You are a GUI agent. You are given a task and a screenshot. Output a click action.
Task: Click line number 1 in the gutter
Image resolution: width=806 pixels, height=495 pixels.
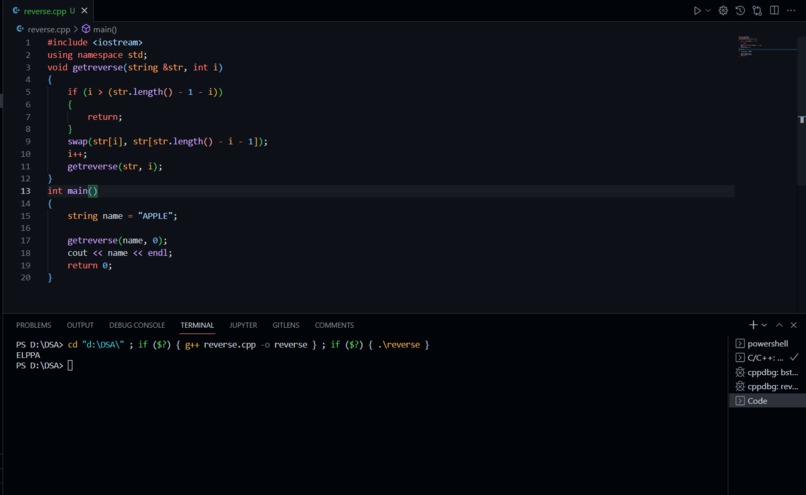pyautogui.click(x=28, y=42)
